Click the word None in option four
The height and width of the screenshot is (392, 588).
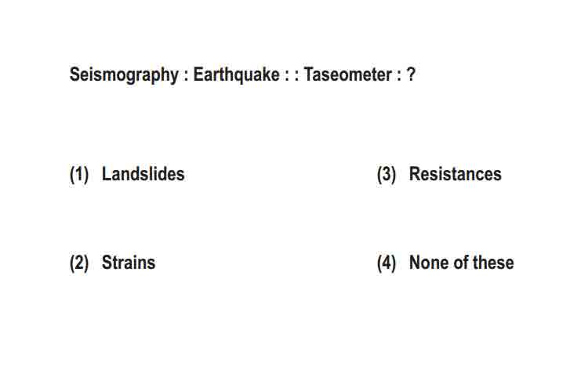pyautogui.click(x=430, y=262)
